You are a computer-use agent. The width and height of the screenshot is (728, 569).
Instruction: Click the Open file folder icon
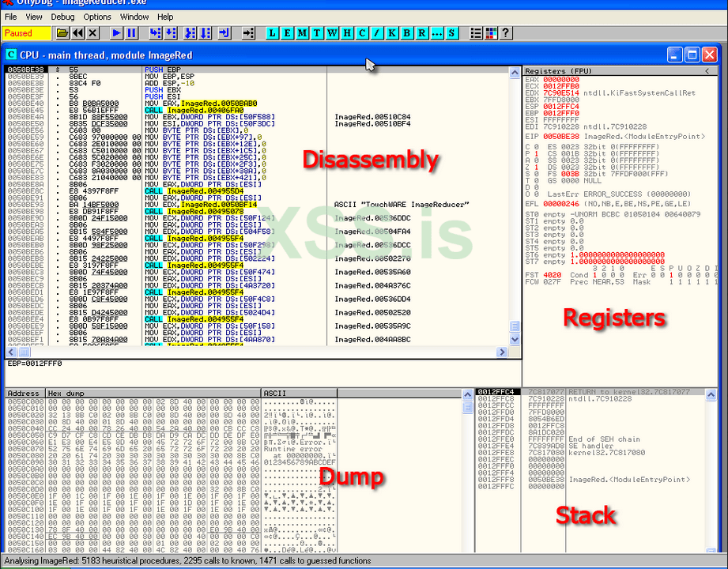click(x=62, y=33)
